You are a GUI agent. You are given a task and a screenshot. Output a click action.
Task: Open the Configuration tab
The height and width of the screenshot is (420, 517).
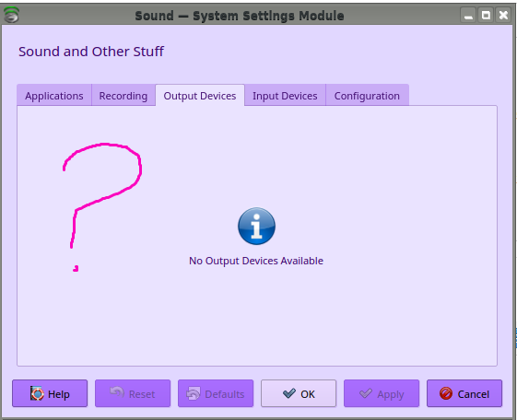367,96
